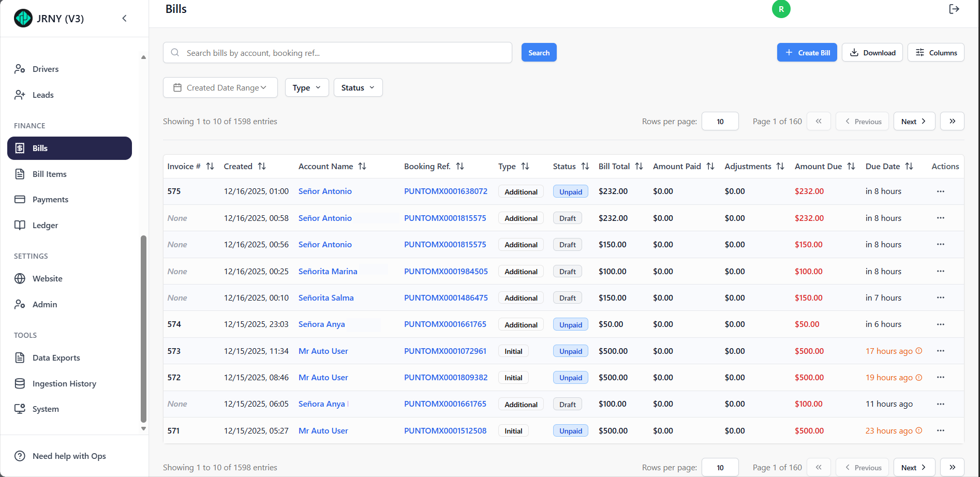Open the green R user avatar
Image resolution: width=980 pixels, height=477 pixels.
[x=781, y=9]
